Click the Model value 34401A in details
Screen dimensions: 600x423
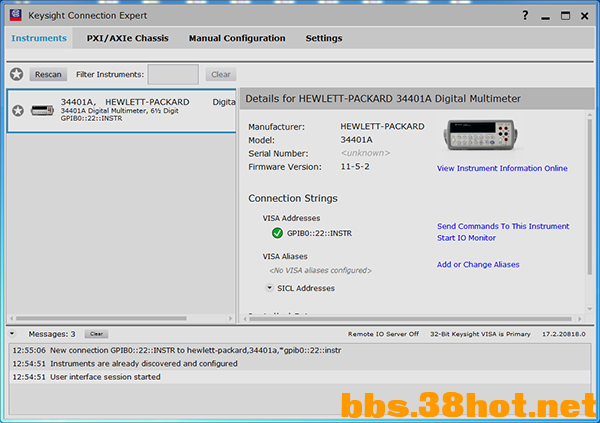tap(356, 140)
